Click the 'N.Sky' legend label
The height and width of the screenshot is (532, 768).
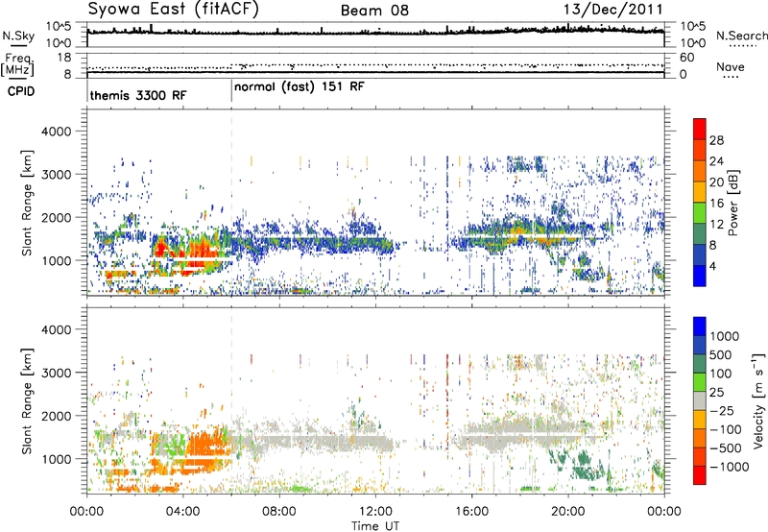18,36
